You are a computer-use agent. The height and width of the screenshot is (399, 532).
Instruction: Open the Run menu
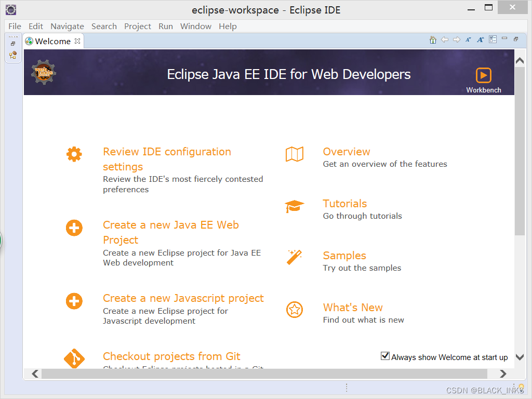point(166,26)
